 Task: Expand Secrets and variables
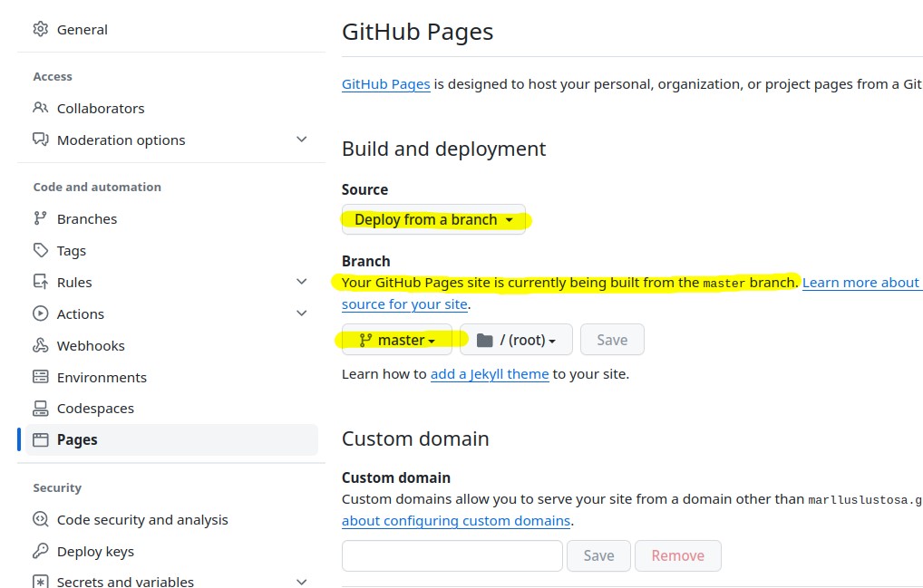(301, 581)
